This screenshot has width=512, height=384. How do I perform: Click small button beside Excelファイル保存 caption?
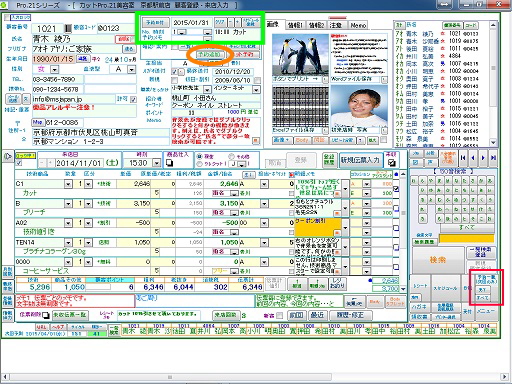[325, 130]
